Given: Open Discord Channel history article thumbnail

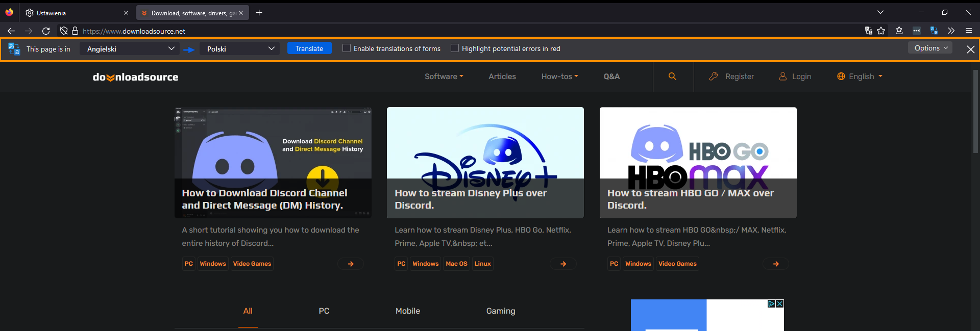Looking at the screenshot, I should (273, 163).
